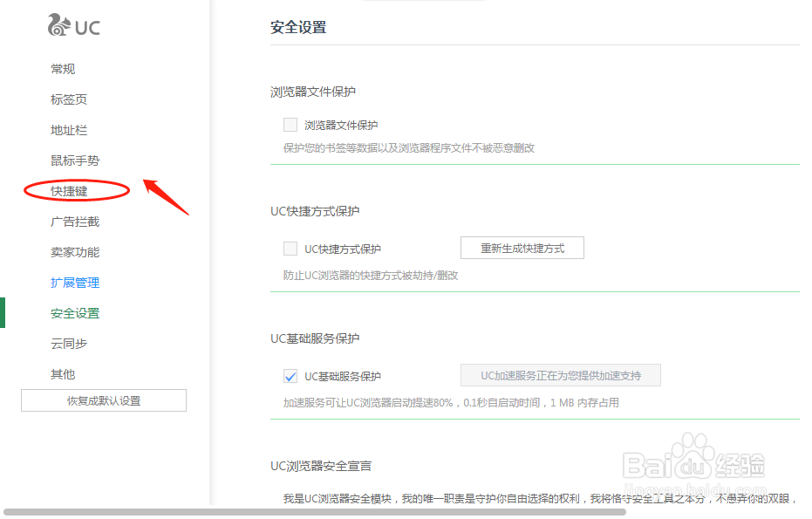
Task: Open the 常规 settings section
Action: coord(63,69)
